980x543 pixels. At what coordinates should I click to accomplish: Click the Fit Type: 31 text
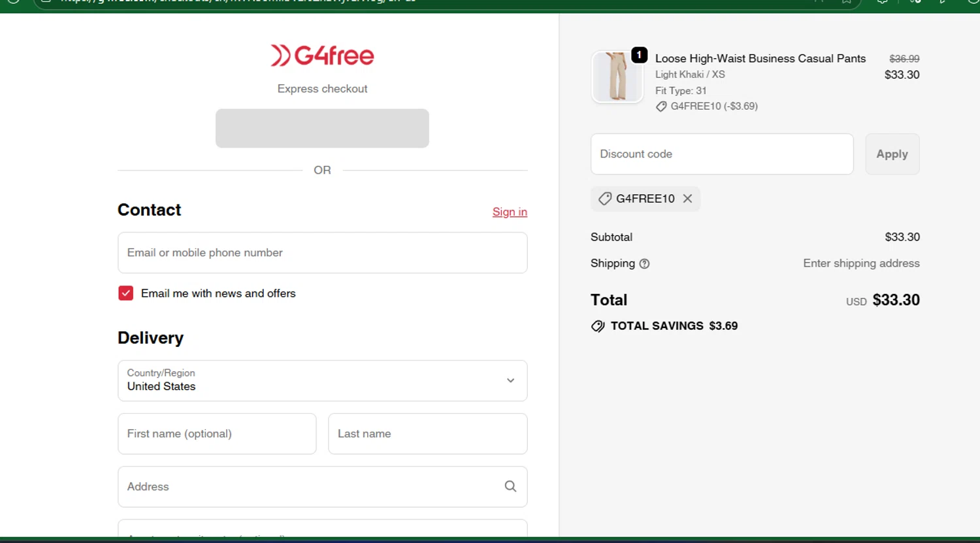click(x=681, y=91)
